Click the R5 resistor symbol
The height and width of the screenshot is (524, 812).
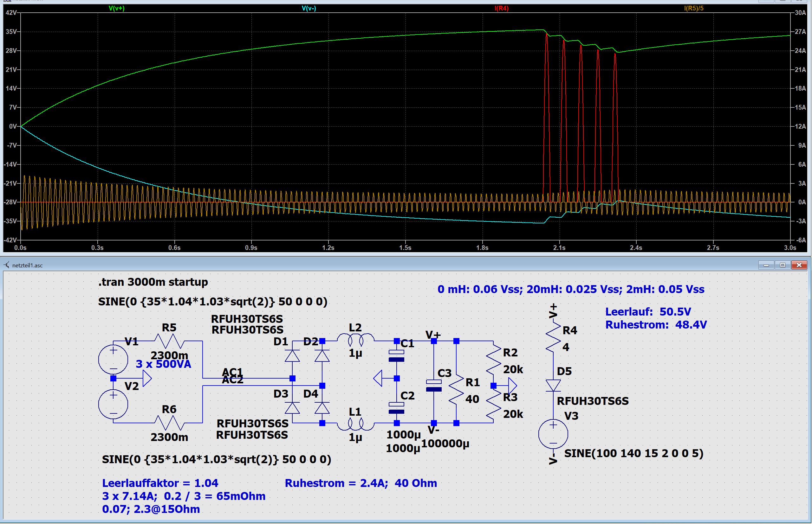coord(169,341)
